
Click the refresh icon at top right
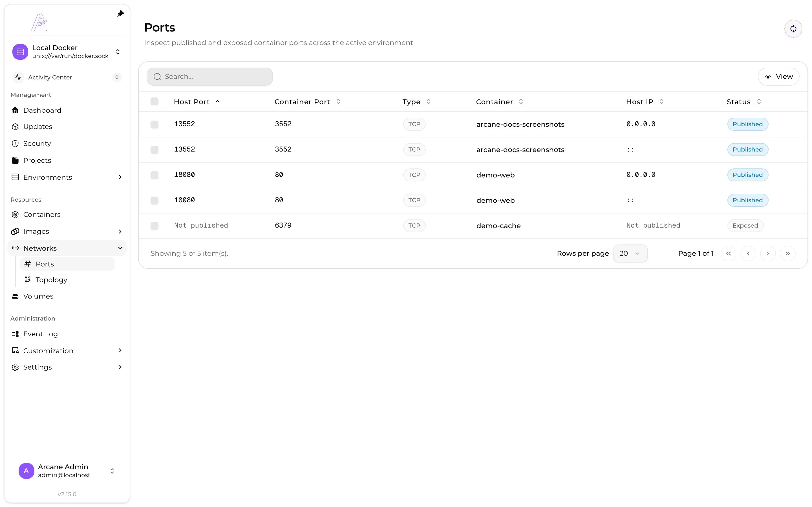tap(793, 29)
